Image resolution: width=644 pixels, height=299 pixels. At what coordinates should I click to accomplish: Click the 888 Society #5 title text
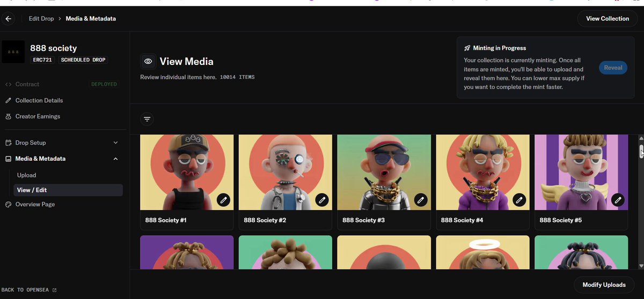click(x=560, y=220)
